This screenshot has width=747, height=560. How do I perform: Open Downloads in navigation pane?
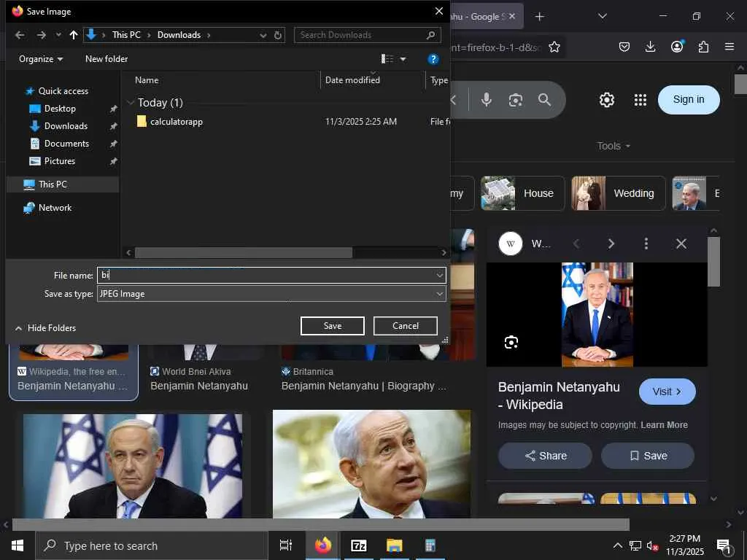[x=66, y=126]
